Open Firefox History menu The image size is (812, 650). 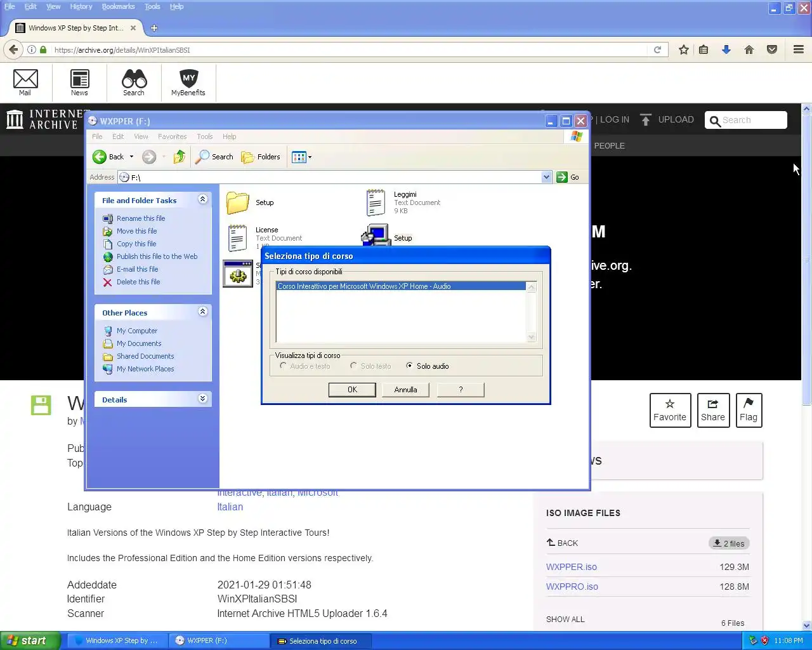81,6
